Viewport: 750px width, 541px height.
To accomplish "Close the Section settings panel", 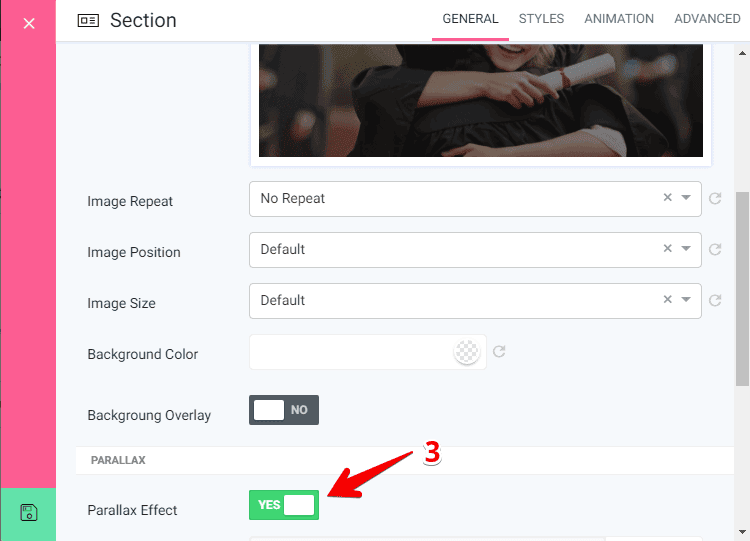I will (x=28, y=22).
